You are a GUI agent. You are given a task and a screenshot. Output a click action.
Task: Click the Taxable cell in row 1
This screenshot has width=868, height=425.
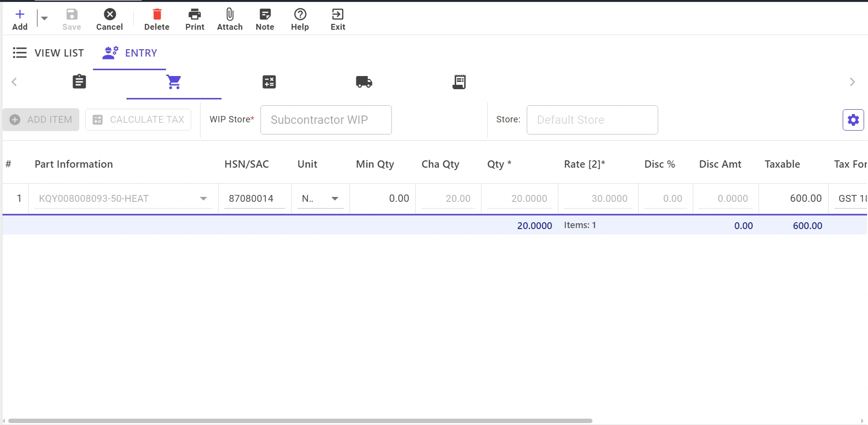click(794, 198)
